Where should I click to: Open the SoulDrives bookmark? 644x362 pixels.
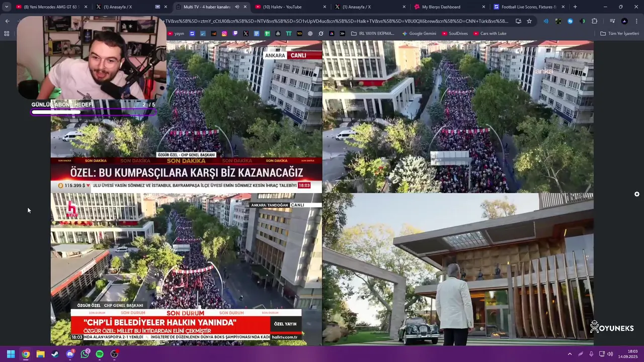pos(455,34)
